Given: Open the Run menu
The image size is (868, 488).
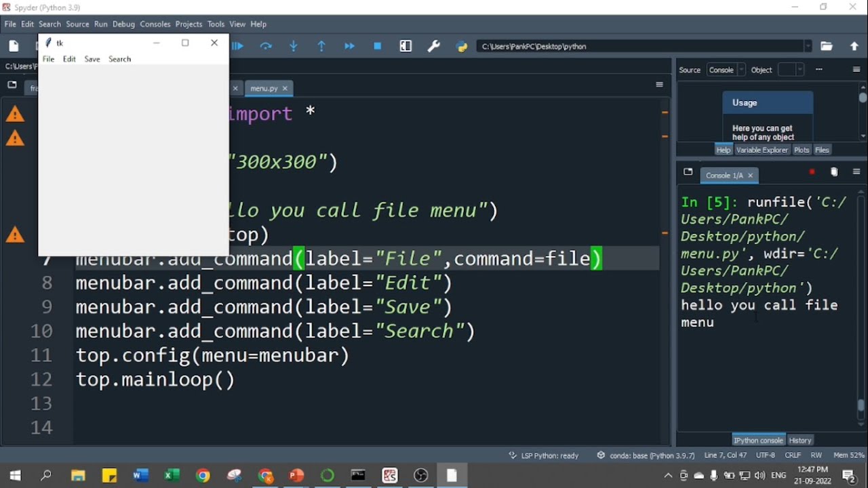Looking at the screenshot, I should (x=101, y=24).
